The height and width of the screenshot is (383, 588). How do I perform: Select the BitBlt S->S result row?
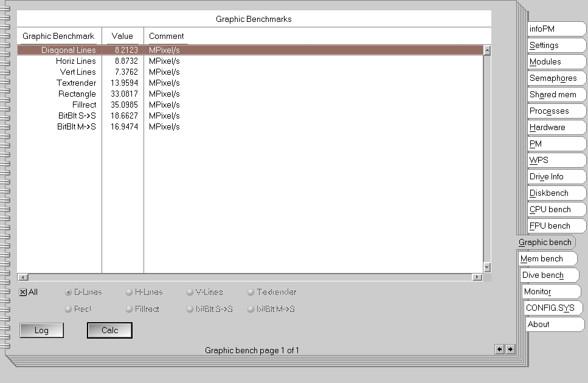[x=76, y=116]
